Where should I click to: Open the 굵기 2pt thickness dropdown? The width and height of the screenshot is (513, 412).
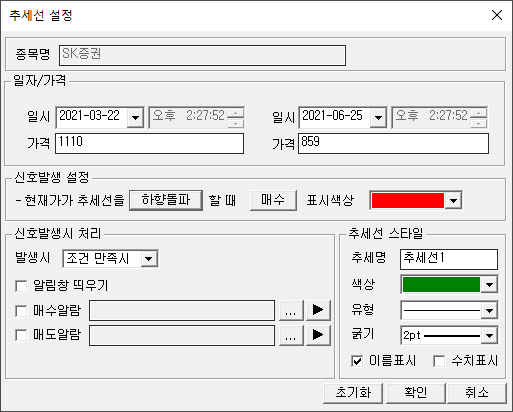(x=489, y=335)
